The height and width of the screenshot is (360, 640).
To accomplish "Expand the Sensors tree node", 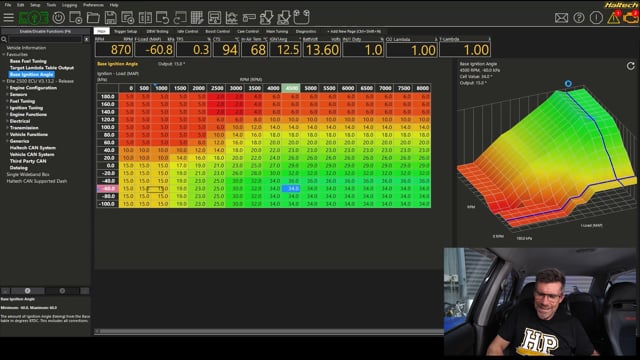I will (7, 94).
